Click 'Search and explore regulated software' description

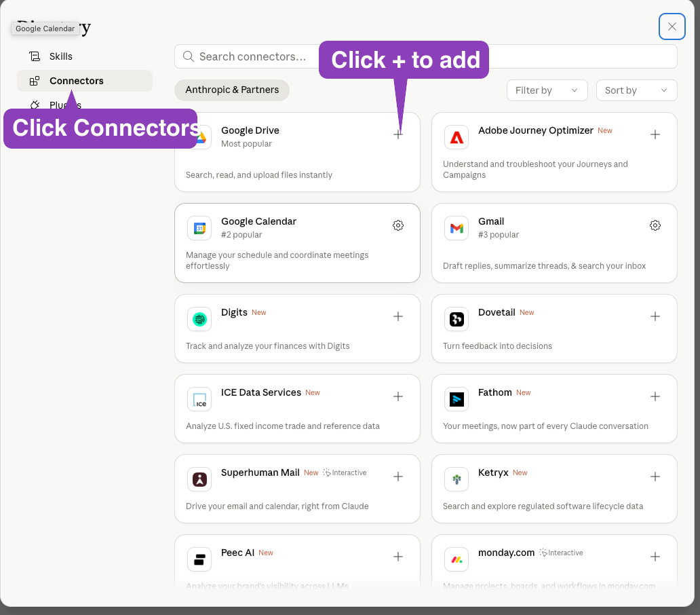click(543, 506)
